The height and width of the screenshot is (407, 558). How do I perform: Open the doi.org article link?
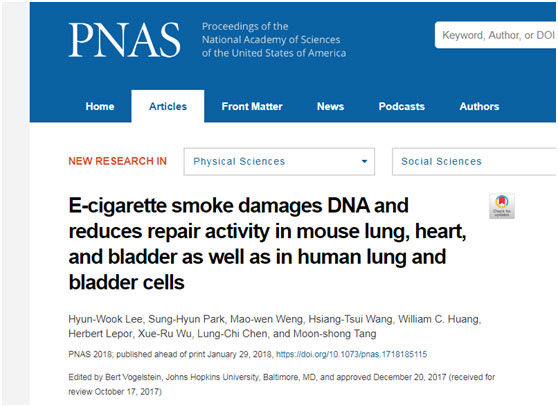click(351, 354)
